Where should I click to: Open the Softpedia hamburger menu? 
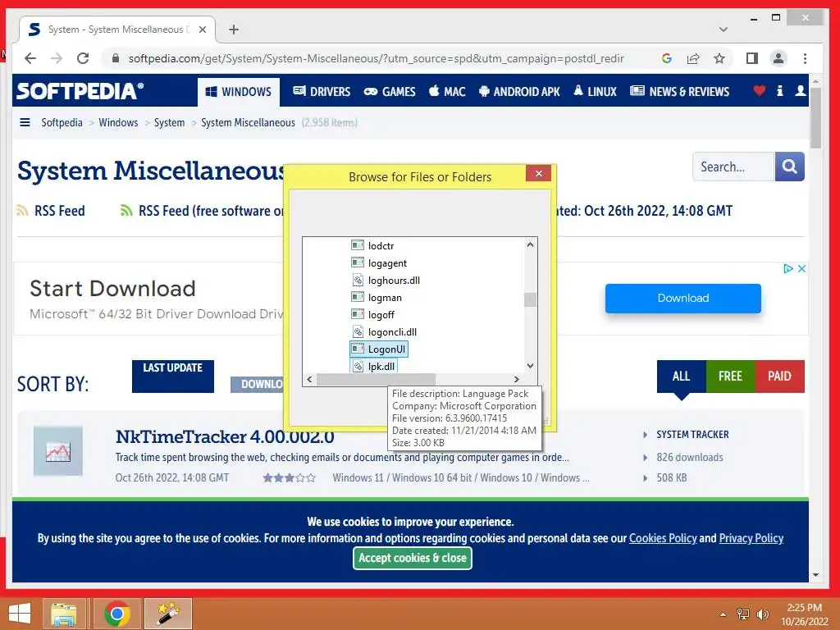click(x=25, y=122)
